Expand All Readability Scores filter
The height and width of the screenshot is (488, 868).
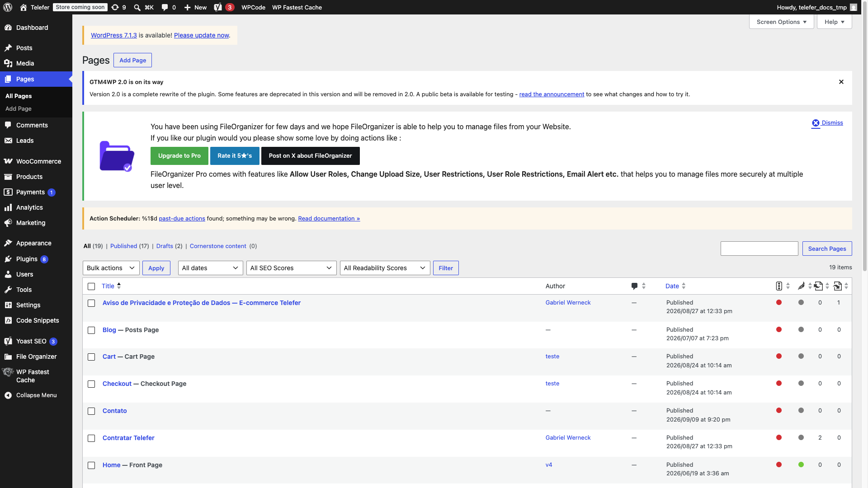coord(385,268)
